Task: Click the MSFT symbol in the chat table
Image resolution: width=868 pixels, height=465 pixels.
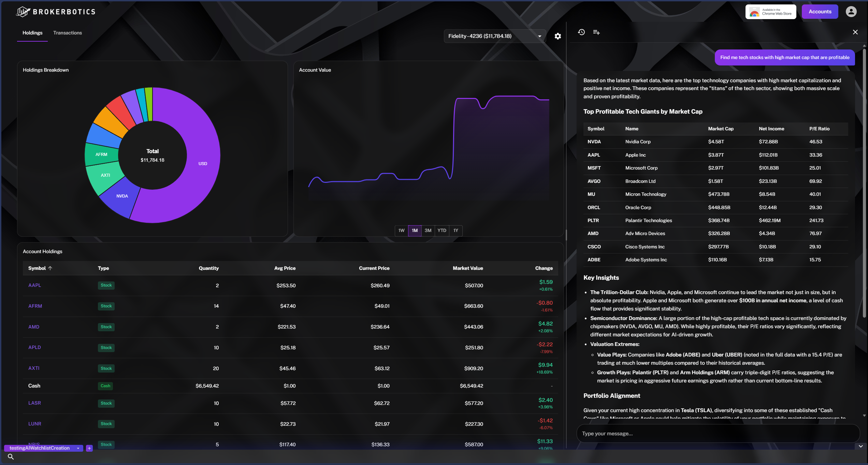Action: tap(594, 168)
